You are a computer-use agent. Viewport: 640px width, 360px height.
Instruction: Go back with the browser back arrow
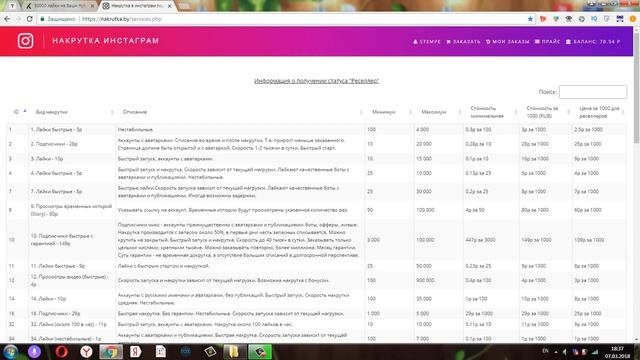[x=7, y=19]
